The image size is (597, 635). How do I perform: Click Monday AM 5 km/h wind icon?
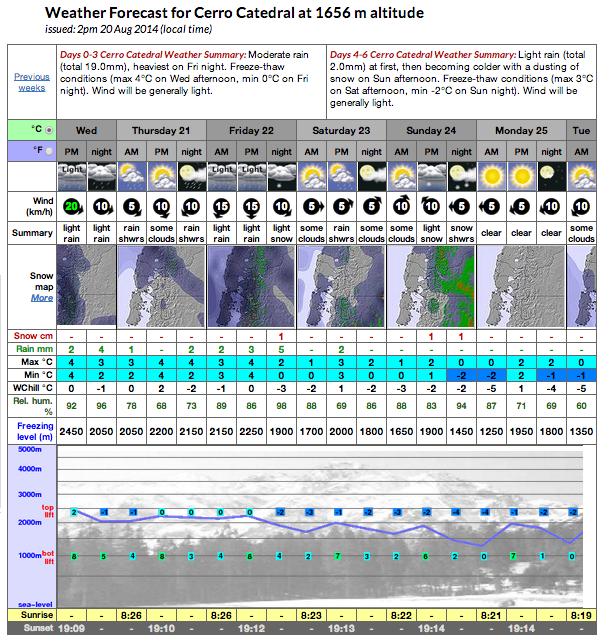pos(490,207)
